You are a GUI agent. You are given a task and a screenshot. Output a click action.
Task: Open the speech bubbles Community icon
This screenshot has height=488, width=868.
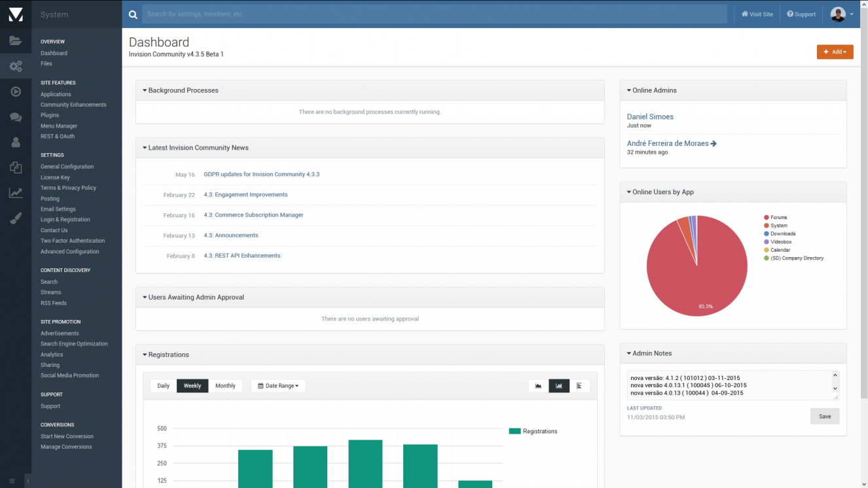[16, 117]
